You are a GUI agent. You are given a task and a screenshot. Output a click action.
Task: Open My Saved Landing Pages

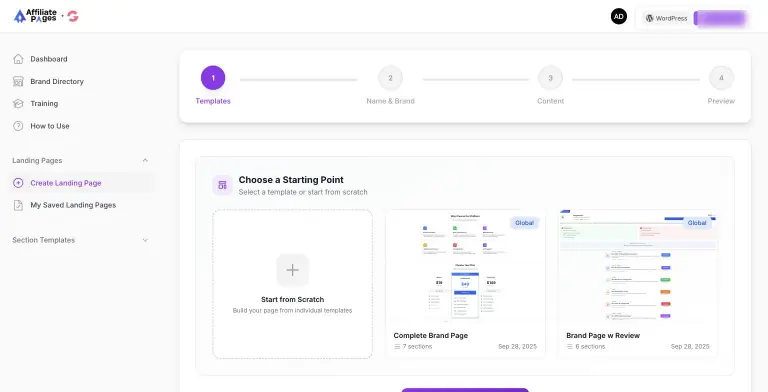(x=73, y=205)
